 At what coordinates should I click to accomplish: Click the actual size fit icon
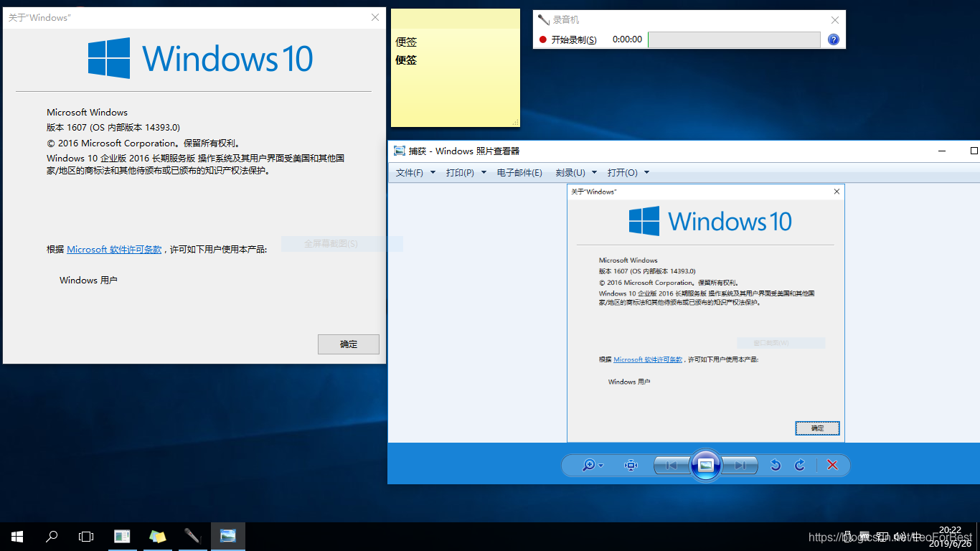coord(631,465)
